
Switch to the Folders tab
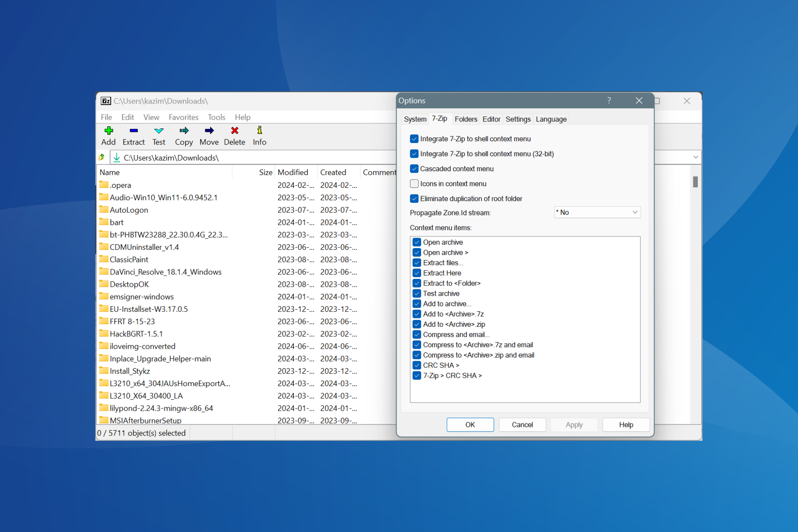465,119
